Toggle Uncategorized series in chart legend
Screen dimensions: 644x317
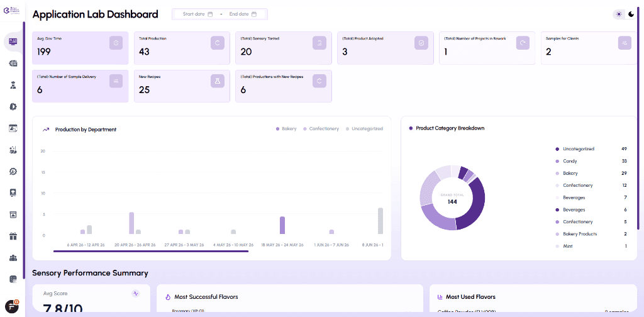coord(364,128)
